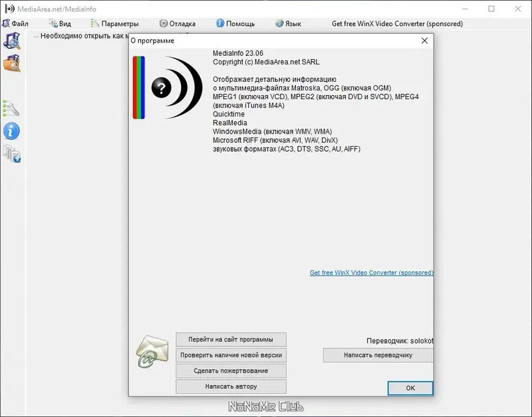
Task: Open the Помощь menu
Action: 235,23
